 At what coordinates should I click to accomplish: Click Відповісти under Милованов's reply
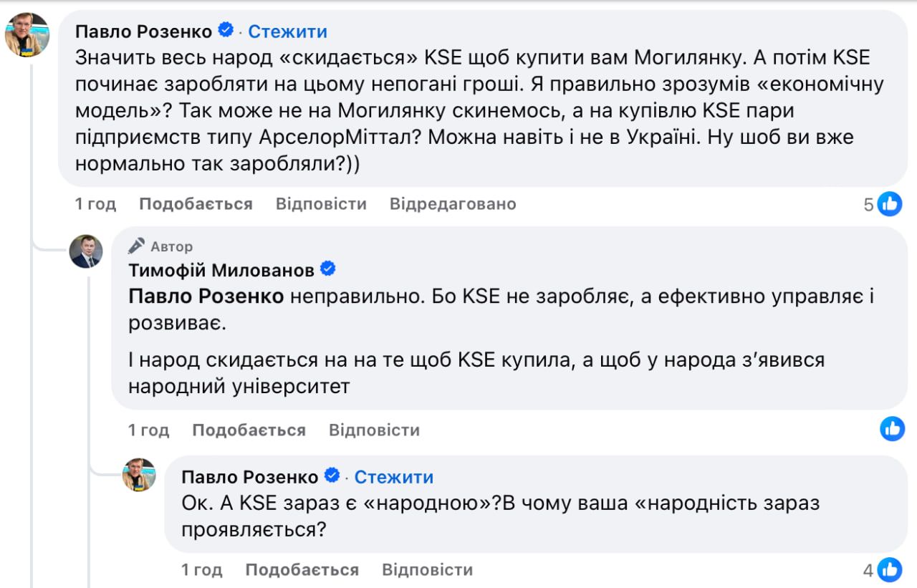[x=375, y=429]
